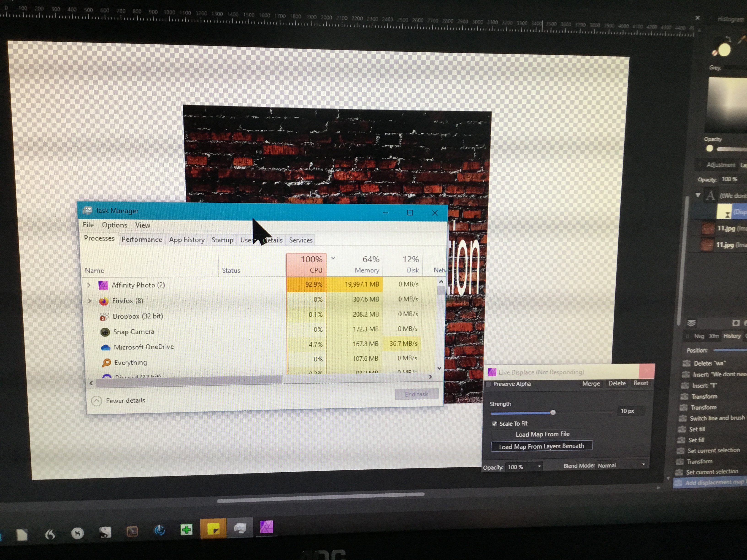Click the Dropbox icon in Task Manager list
The image size is (747, 560).
(104, 317)
